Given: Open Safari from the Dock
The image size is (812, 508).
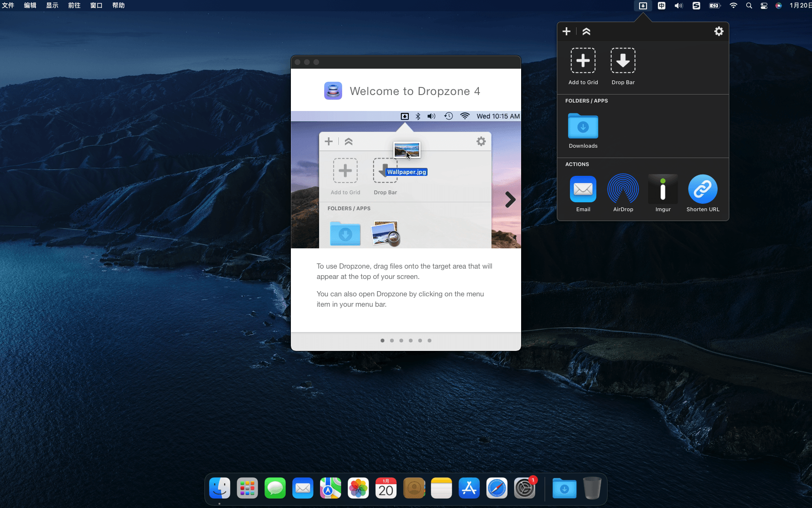Looking at the screenshot, I should (x=497, y=488).
